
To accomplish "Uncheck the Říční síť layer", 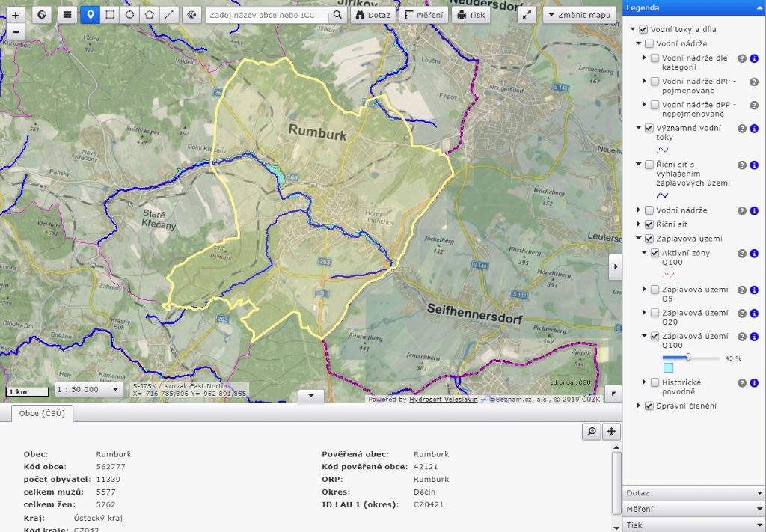I will point(649,224).
